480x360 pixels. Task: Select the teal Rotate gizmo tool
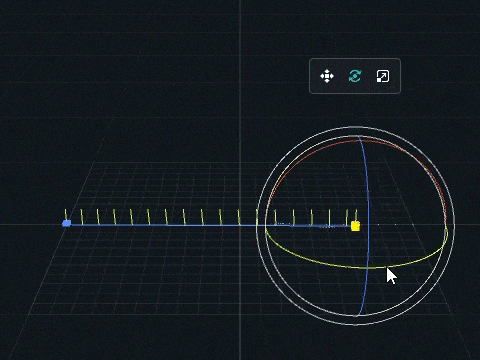355,76
